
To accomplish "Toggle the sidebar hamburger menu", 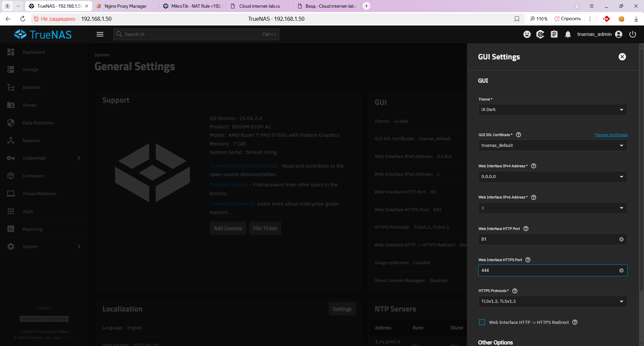I will 100,34.
